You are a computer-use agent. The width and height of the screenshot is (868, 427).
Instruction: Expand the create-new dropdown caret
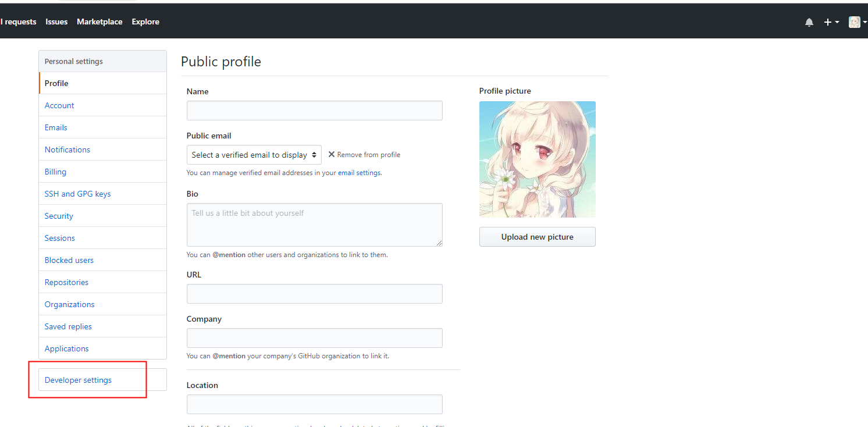(x=836, y=22)
